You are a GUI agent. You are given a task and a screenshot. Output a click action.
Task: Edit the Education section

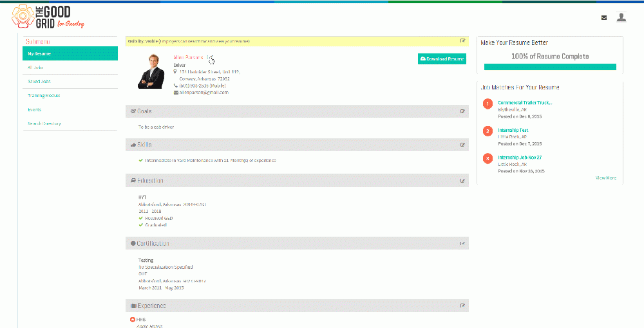463,180
